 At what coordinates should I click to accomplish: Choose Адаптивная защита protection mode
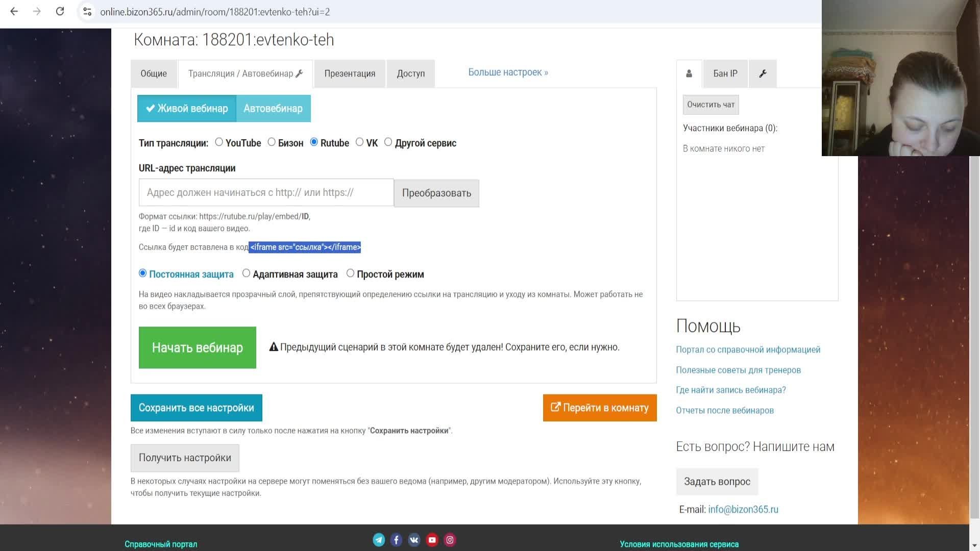coord(246,273)
